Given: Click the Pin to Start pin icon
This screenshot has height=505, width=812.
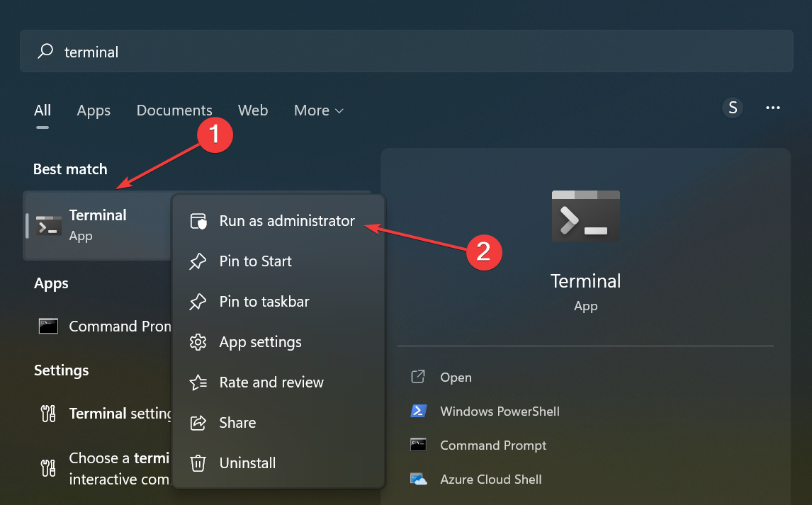Looking at the screenshot, I should (198, 261).
